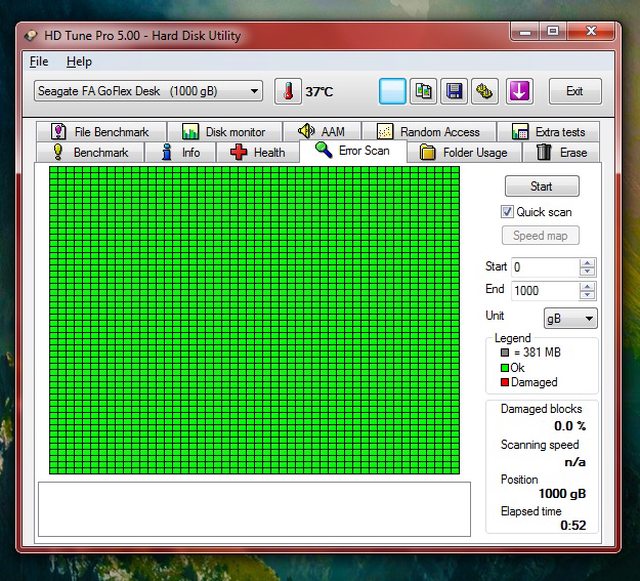Switch to the Benchmark tab
This screenshot has width=640, height=581.
pos(90,152)
